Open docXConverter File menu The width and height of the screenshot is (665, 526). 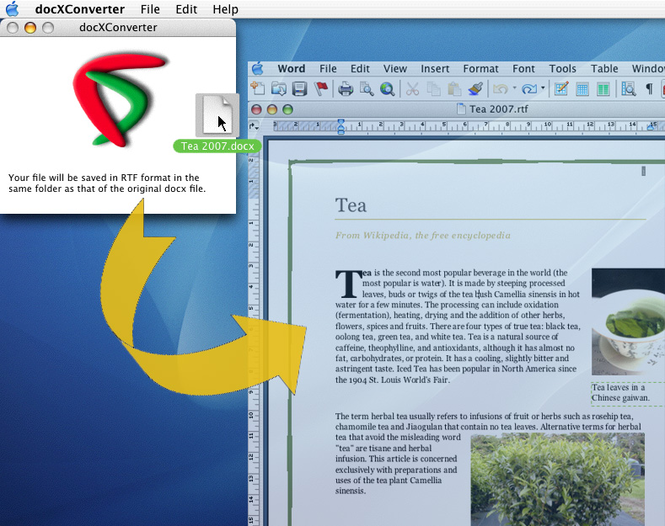[150, 9]
